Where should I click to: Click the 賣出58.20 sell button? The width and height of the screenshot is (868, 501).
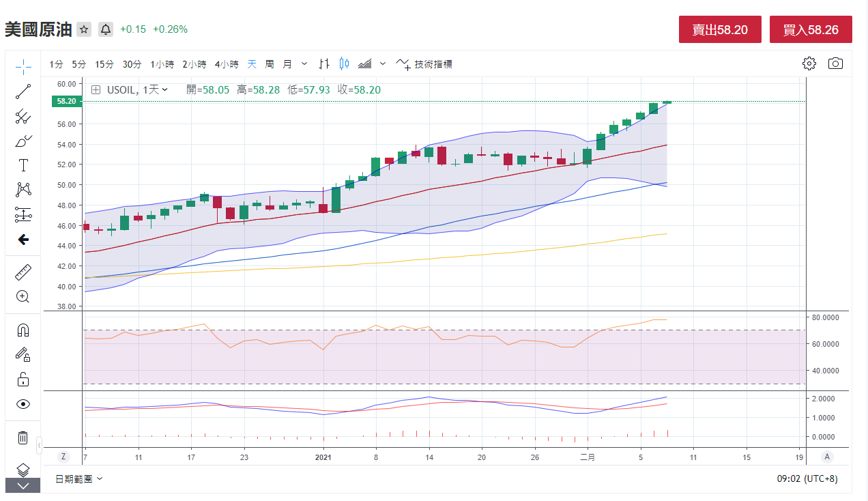720,29
